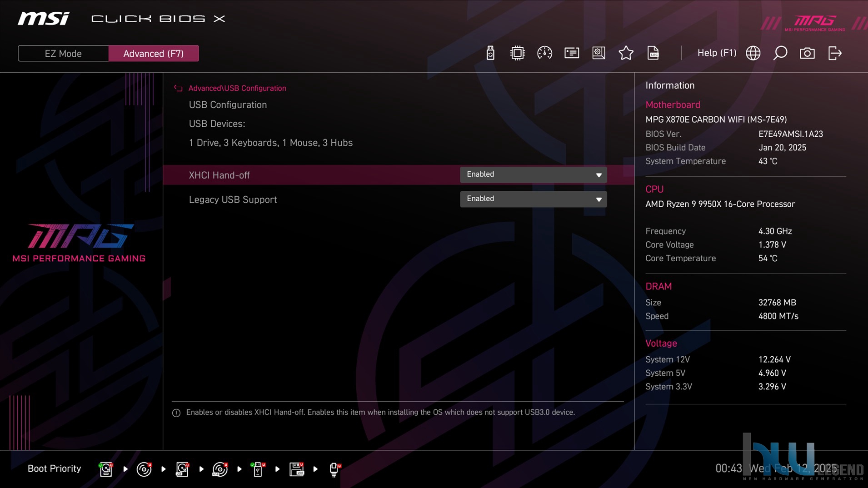Select USB CD/DVD boot device icon
The height and width of the screenshot is (488, 868).
click(220, 469)
